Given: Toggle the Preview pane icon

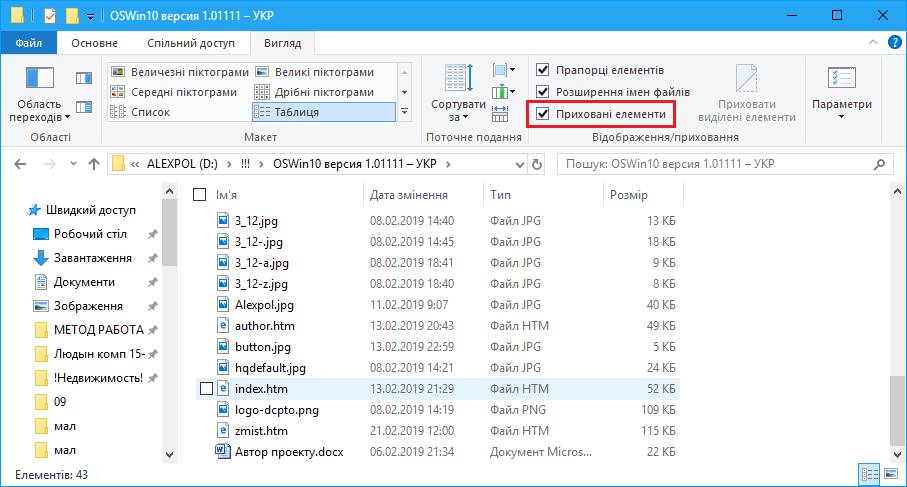Looking at the screenshot, I should coord(84,78).
